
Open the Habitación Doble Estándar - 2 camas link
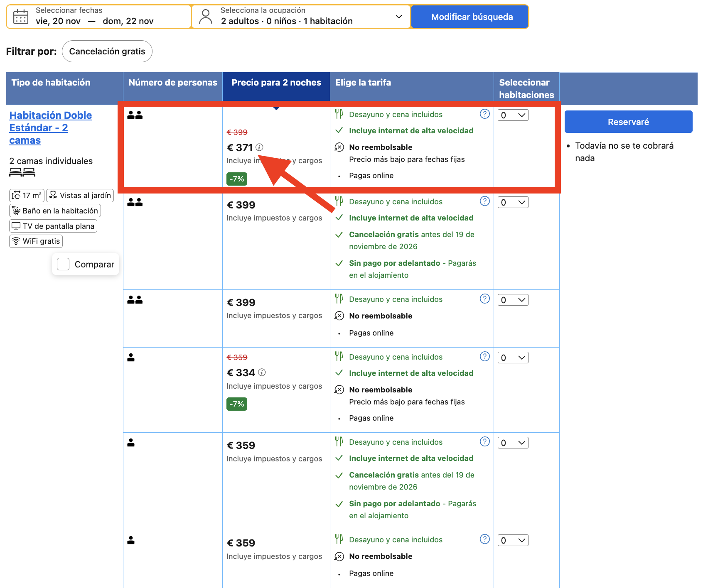tap(51, 127)
